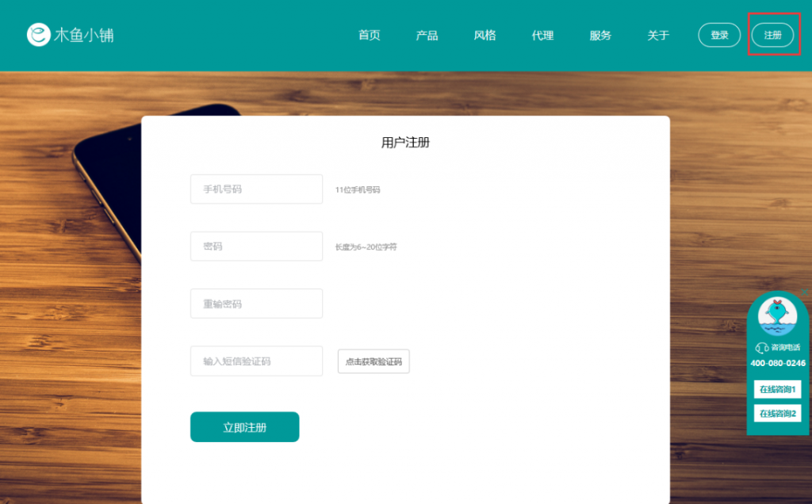Open the 关于 page from the navbar
Screen dimensions: 812x504
(658, 35)
